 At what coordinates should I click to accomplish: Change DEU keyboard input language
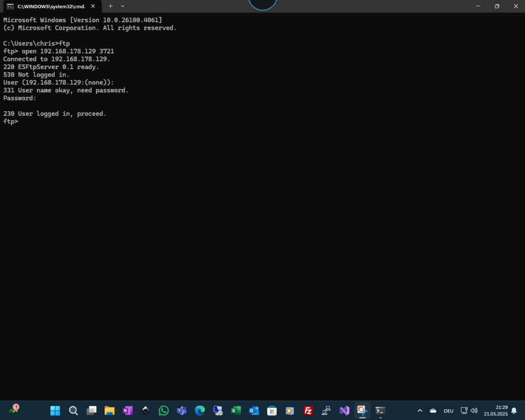(x=449, y=411)
